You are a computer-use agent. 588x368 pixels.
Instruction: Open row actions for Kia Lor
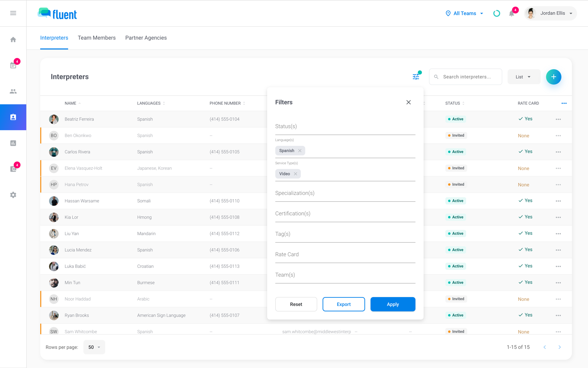click(x=558, y=217)
